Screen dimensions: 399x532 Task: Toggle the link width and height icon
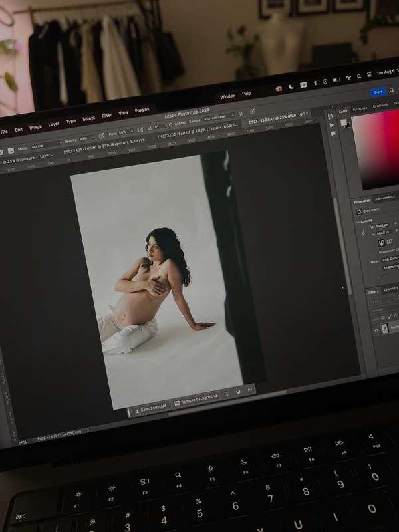[x=364, y=232]
